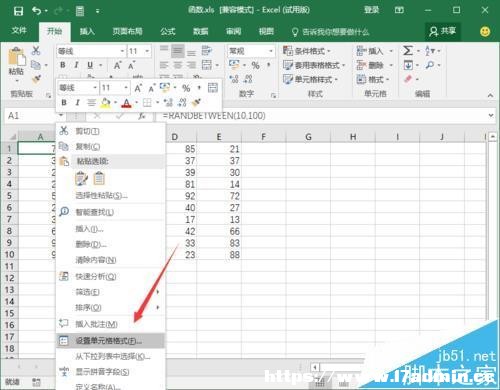500x390 pixels.
Task: Click the ribbon Merge and Center icon
Action: coord(207,65)
